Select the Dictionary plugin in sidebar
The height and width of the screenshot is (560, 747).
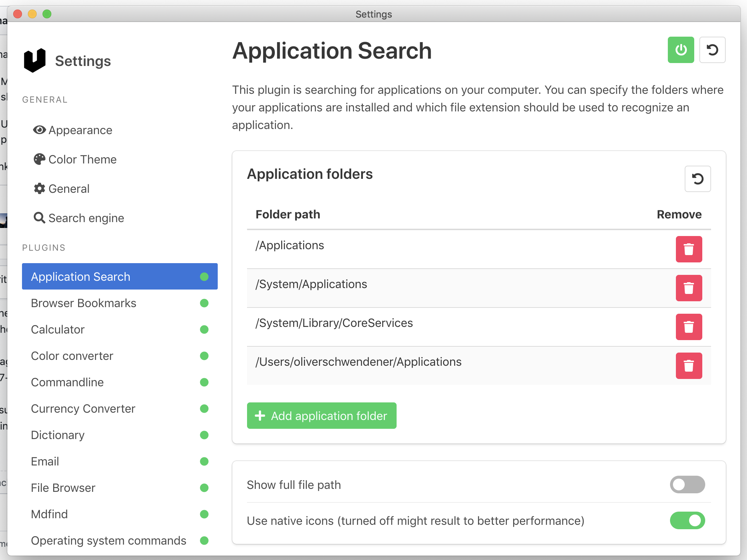[x=58, y=435]
